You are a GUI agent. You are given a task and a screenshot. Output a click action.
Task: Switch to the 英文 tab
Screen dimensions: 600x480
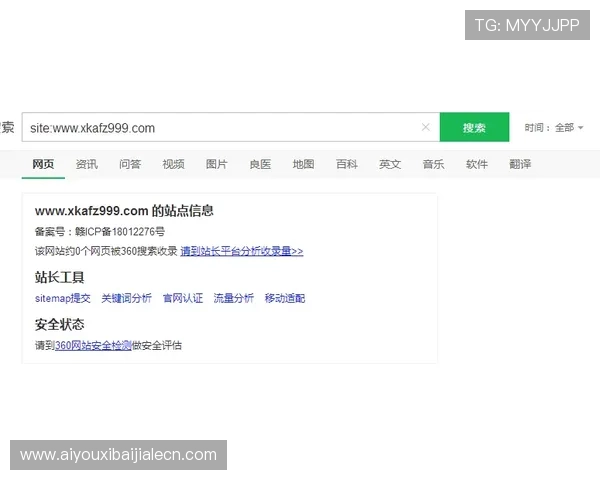[x=390, y=164]
